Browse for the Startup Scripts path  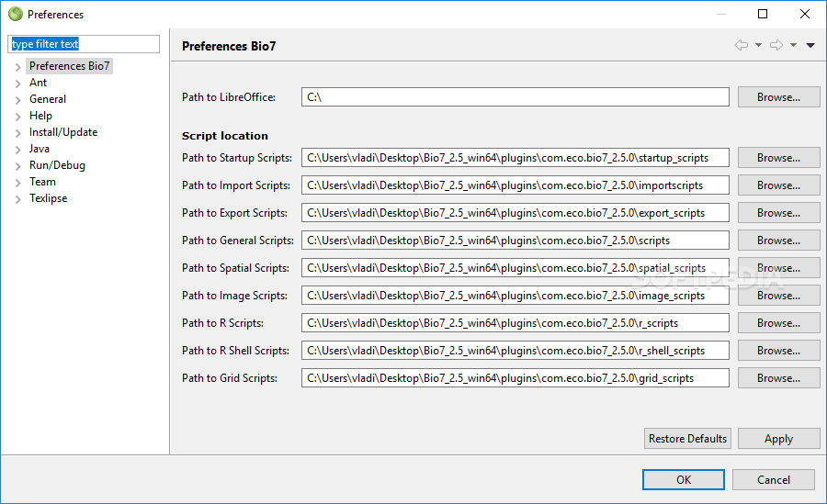pyautogui.click(x=778, y=158)
